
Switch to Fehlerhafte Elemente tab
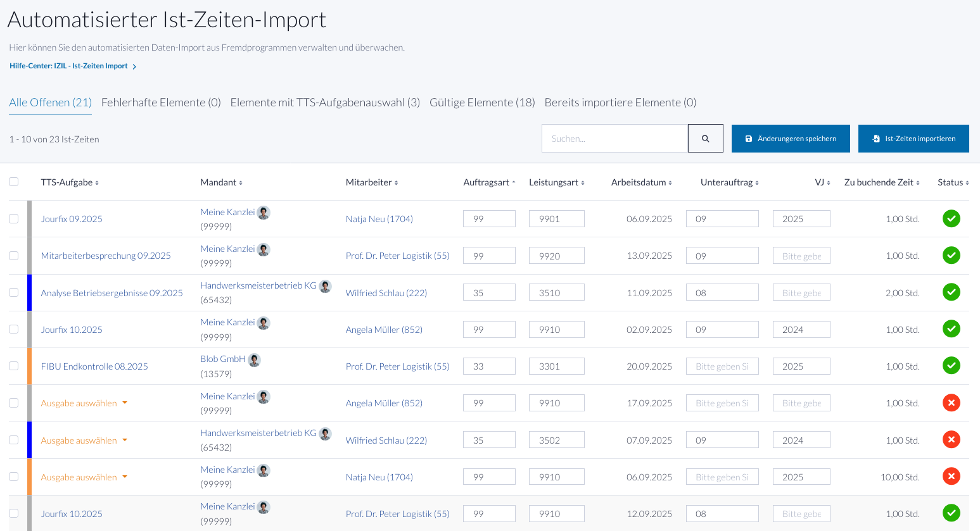coord(161,103)
